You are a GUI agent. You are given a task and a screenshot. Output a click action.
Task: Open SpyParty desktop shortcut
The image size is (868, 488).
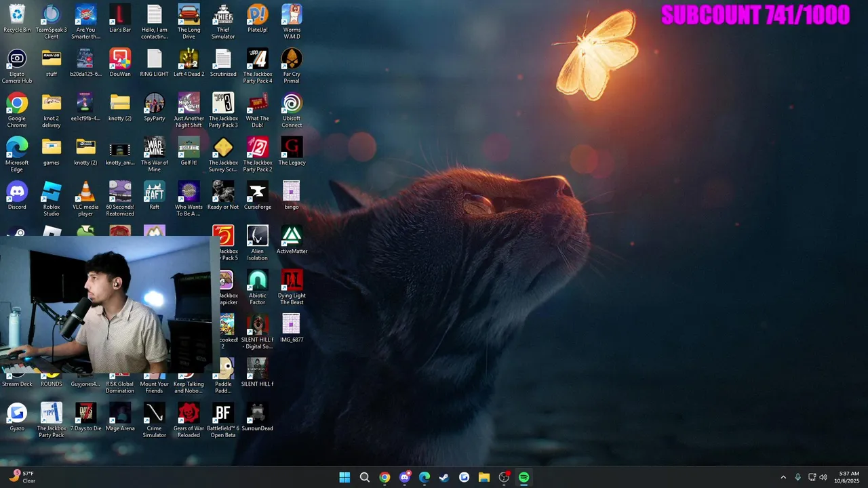(155, 107)
